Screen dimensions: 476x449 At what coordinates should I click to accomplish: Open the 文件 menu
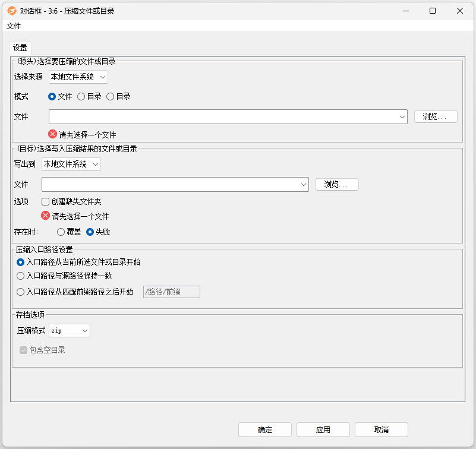coord(14,26)
